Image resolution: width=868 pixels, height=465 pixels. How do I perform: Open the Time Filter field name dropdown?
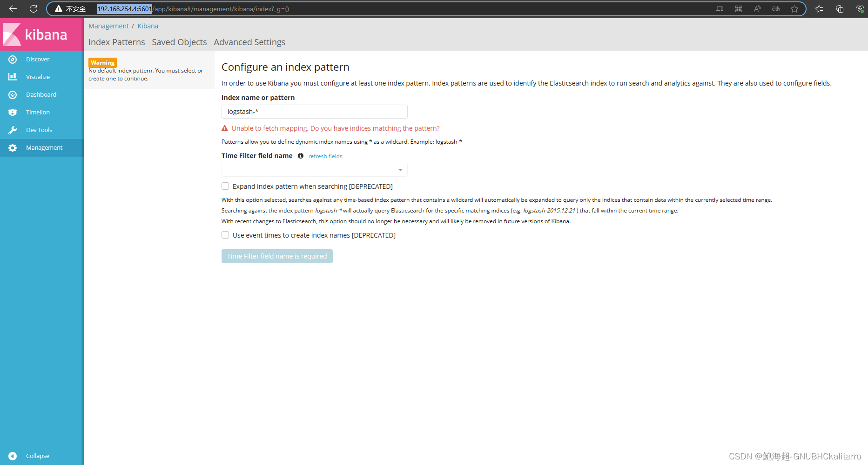[315, 170]
